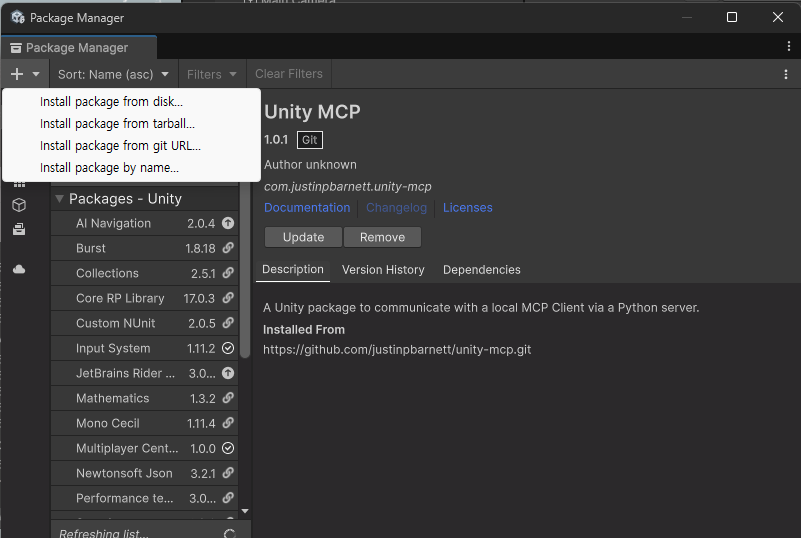Click link icon for Mono Cecil
The width and height of the screenshot is (801, 538).
coord(228,423)
